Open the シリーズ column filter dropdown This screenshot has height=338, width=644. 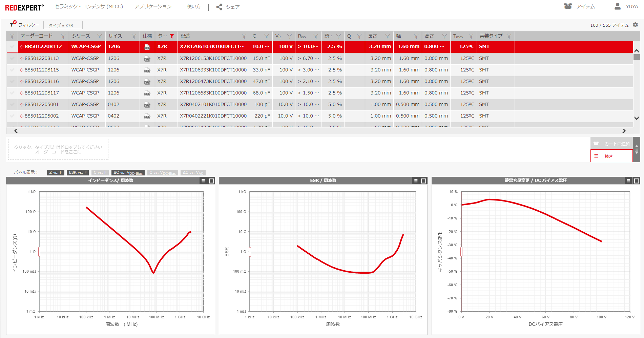(x=100, y=36)
